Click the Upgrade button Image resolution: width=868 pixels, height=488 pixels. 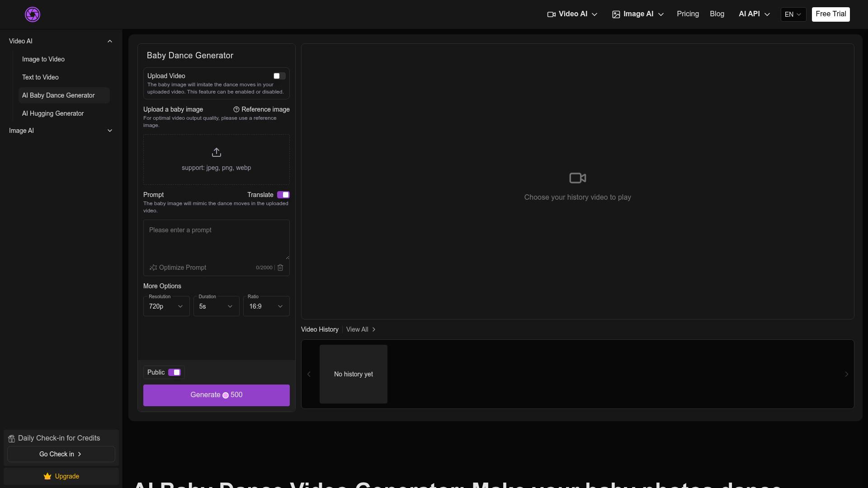pos(61,476)
